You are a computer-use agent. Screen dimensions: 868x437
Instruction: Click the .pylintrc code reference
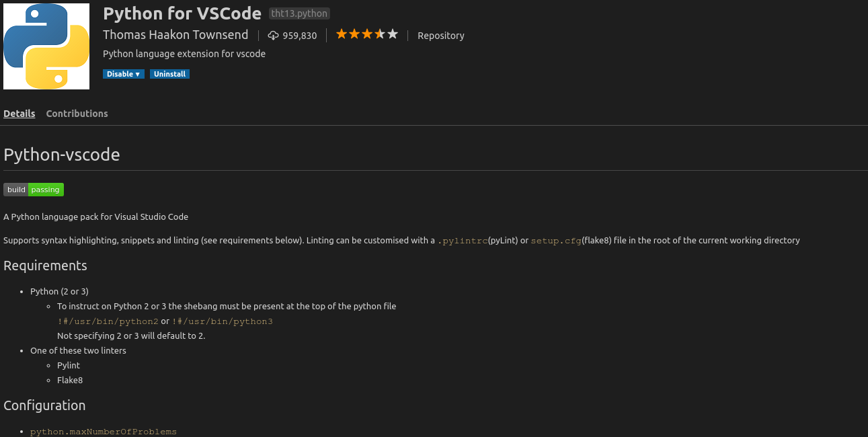point(461,240)
